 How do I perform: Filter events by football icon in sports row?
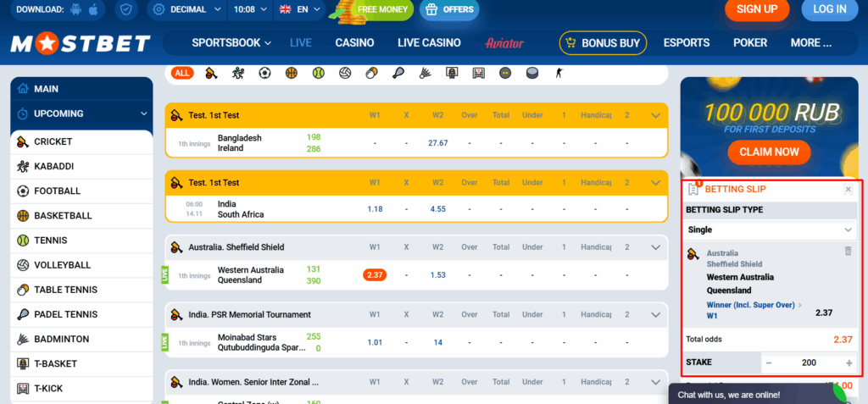[264, 73]
